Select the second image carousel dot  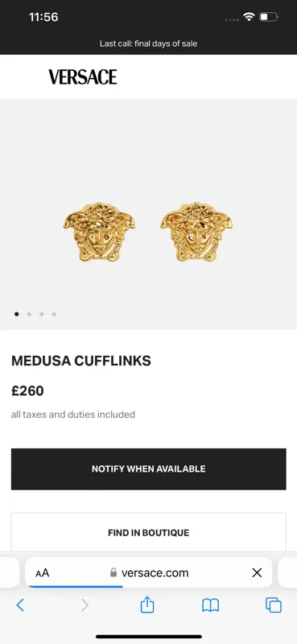29,314
